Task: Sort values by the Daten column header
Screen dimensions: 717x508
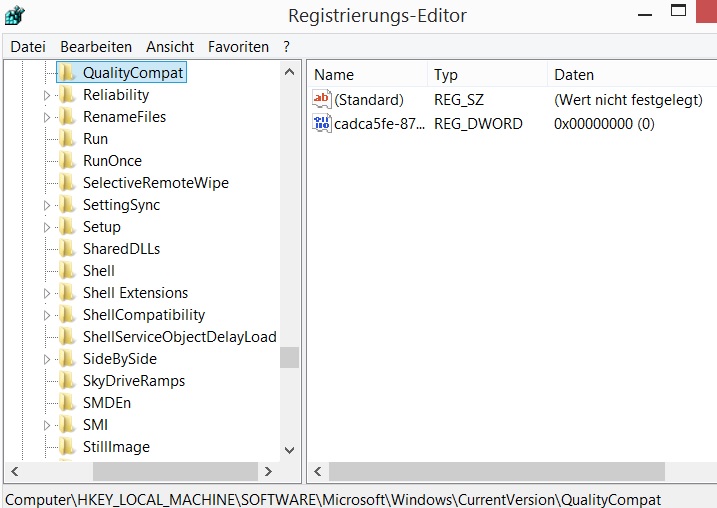Action: click(632, 75)
